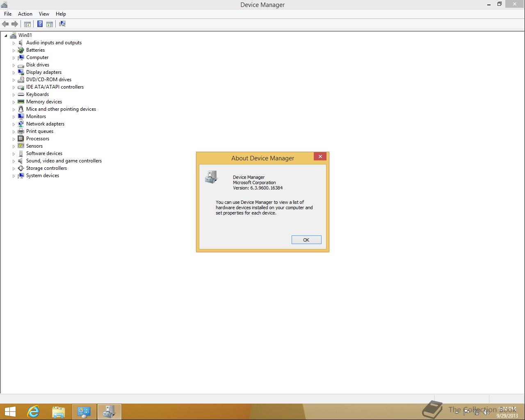525x420 pixels.
Task: Click the Scan for hardware changes icon
Action: tap(62, 24)
